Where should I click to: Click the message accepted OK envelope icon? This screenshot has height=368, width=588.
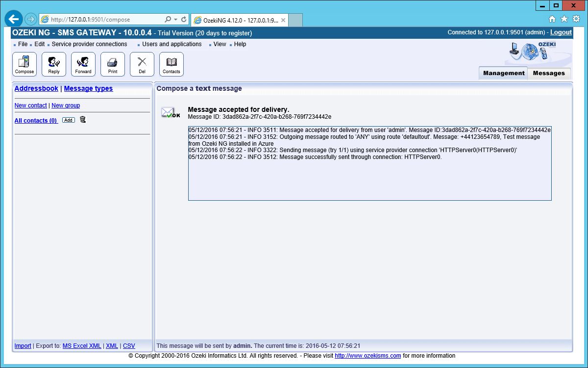point(171,113)
